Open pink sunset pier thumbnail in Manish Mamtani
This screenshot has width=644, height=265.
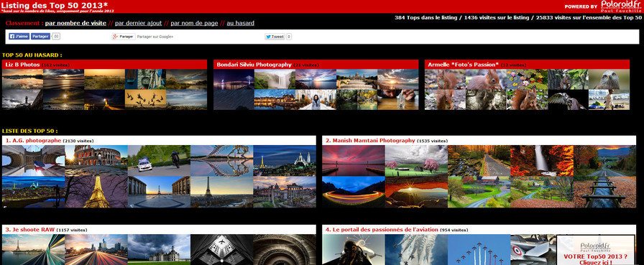pos(353,160)
